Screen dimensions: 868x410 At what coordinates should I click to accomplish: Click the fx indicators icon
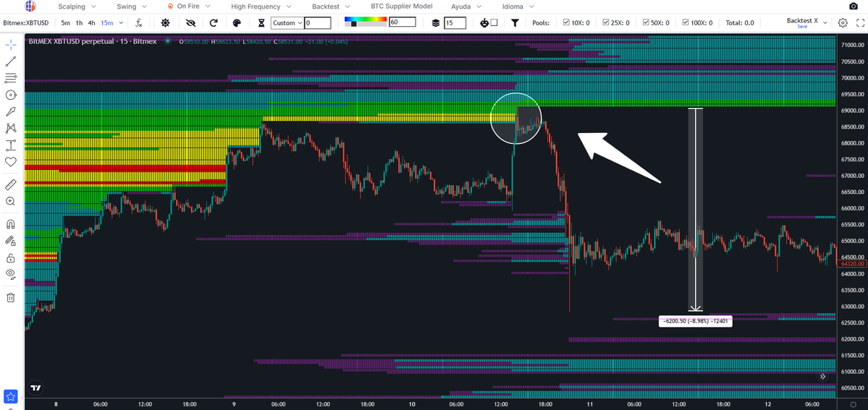140,23
